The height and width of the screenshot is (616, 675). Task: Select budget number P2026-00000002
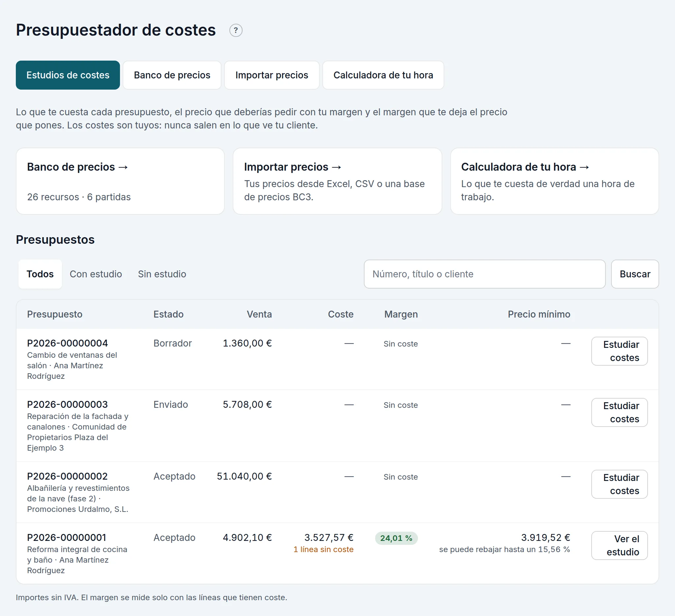67,476
